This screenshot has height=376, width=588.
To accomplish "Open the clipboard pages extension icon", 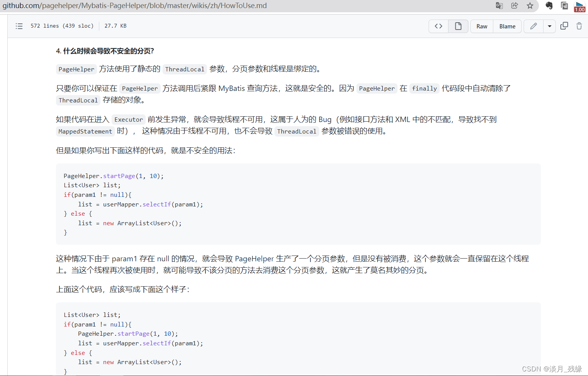I will (564, 6).
